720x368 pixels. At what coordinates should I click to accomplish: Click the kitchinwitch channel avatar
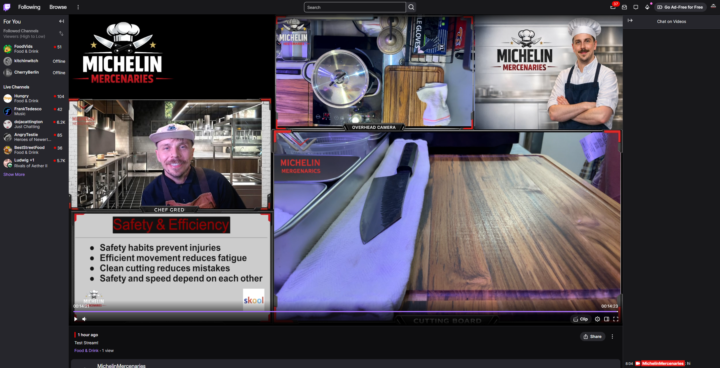tap(7, 61)
